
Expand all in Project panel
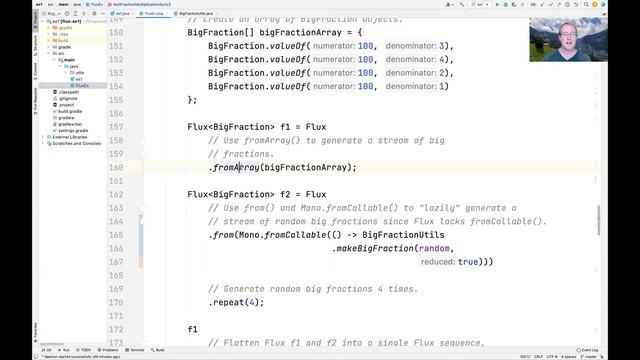(x=76, y=13)
